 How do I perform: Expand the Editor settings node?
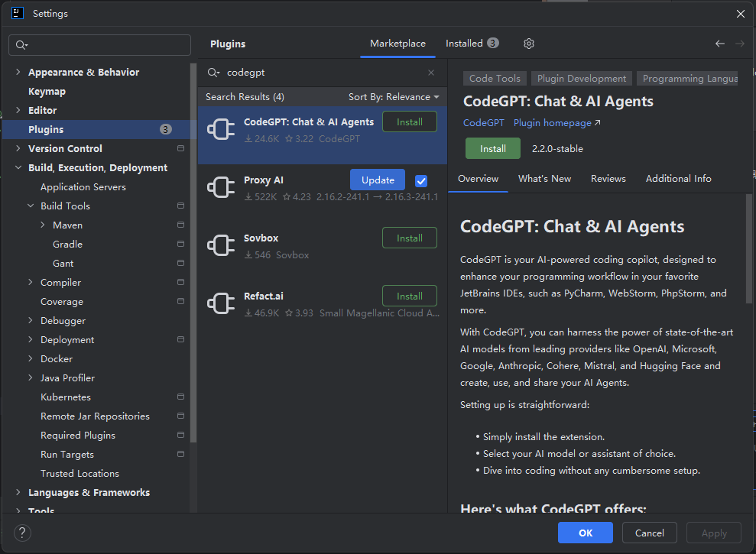pyautogui.click(x=18, y=110)
